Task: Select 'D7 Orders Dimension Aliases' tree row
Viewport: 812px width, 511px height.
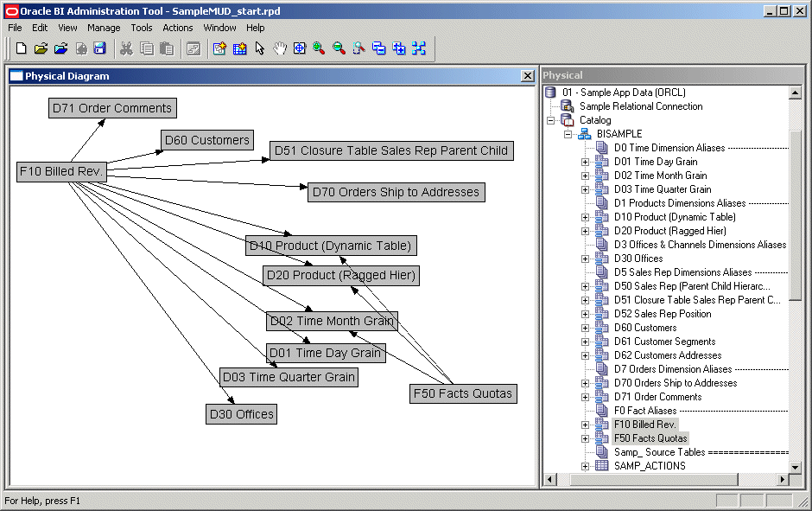Action: click(673, 369)
